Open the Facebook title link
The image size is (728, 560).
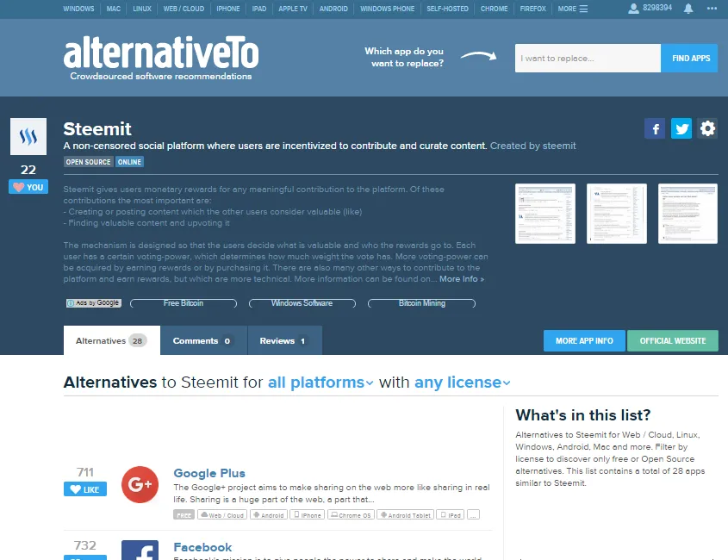click(x=203, y=547)
